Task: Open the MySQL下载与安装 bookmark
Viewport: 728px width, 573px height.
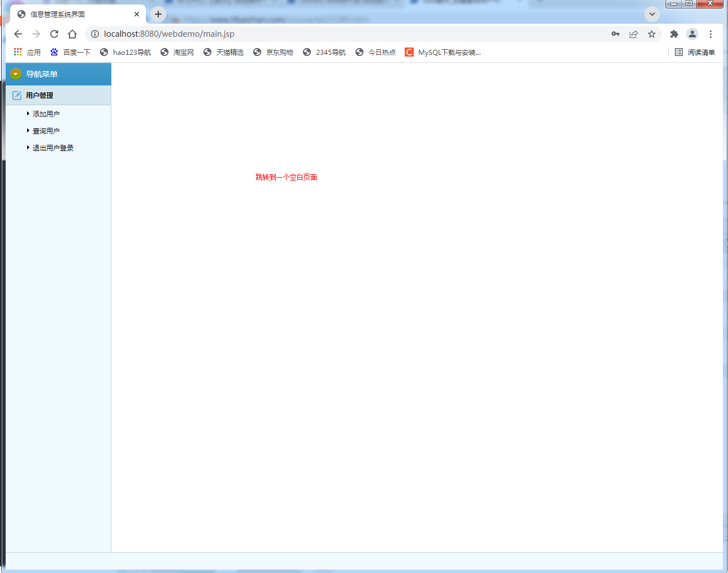Action: click(x=443, y=52)
